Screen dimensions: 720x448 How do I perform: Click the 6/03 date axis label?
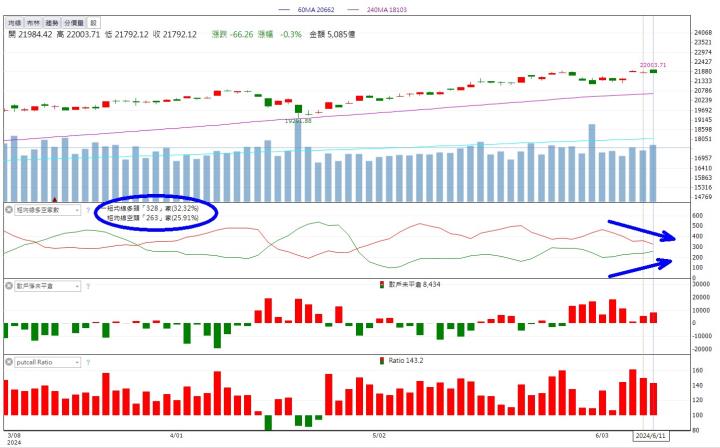(x=602, y=435)
